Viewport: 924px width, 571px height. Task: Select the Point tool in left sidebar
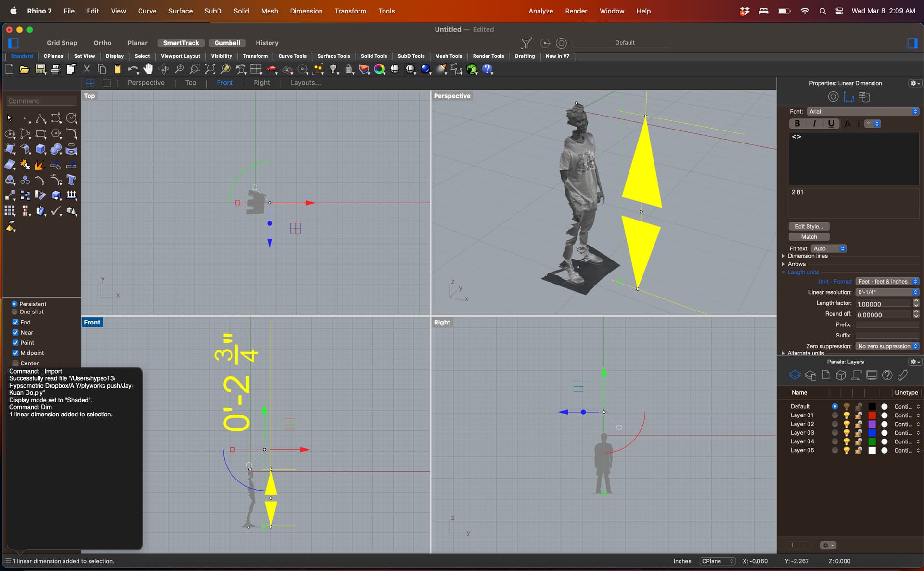click(x=26, y=118)
